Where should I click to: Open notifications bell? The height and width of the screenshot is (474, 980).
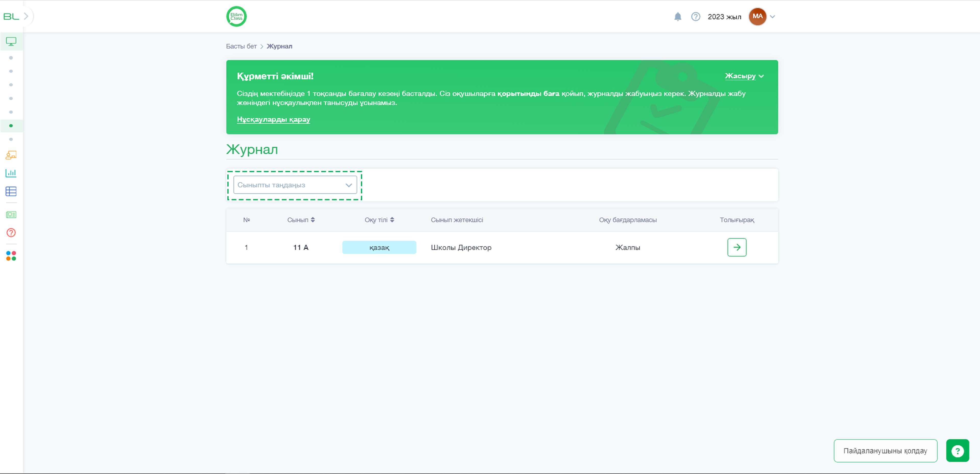click(678, 17)
